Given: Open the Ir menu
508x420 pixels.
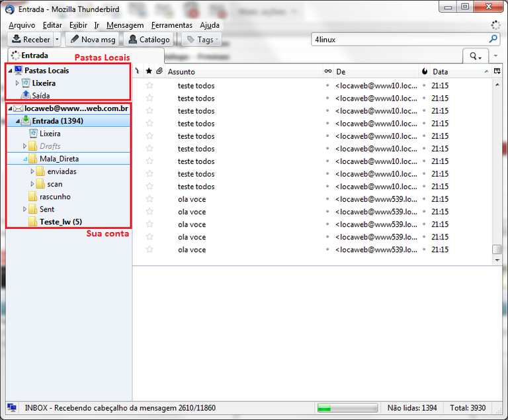Looking at the screenshot, I should (97, 25).
